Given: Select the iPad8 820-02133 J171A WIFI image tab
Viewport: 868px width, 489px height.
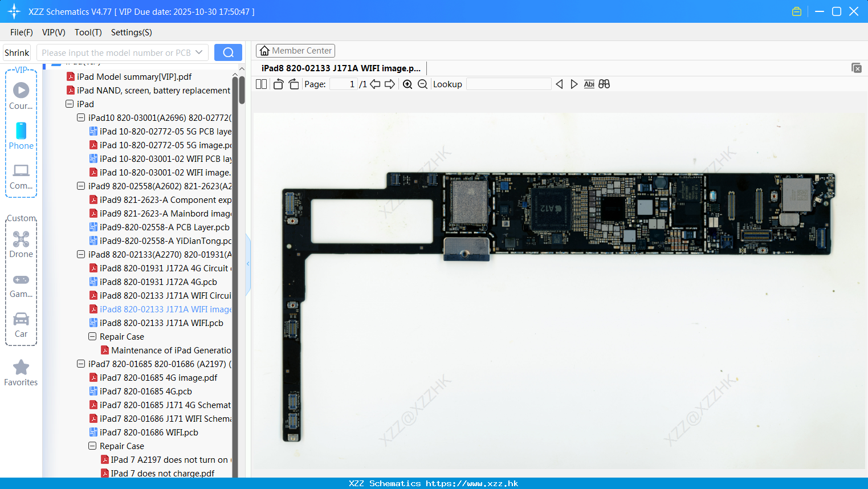Looking at the screenshot, I should pyautogui.click(x=341, y=68).
